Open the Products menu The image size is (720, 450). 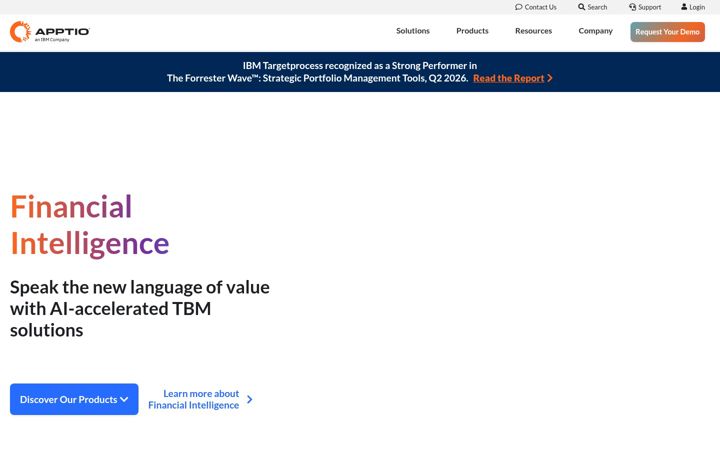click(x=472, y=31)
